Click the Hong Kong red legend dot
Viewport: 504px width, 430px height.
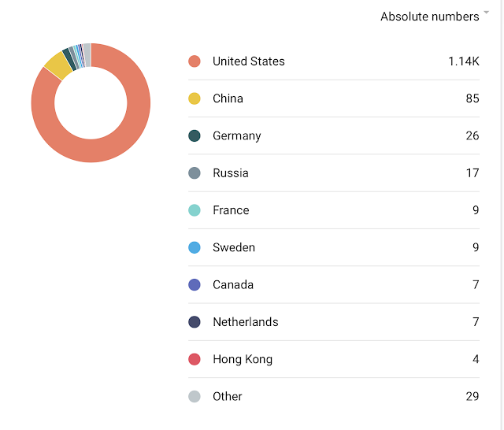[195, 359]
